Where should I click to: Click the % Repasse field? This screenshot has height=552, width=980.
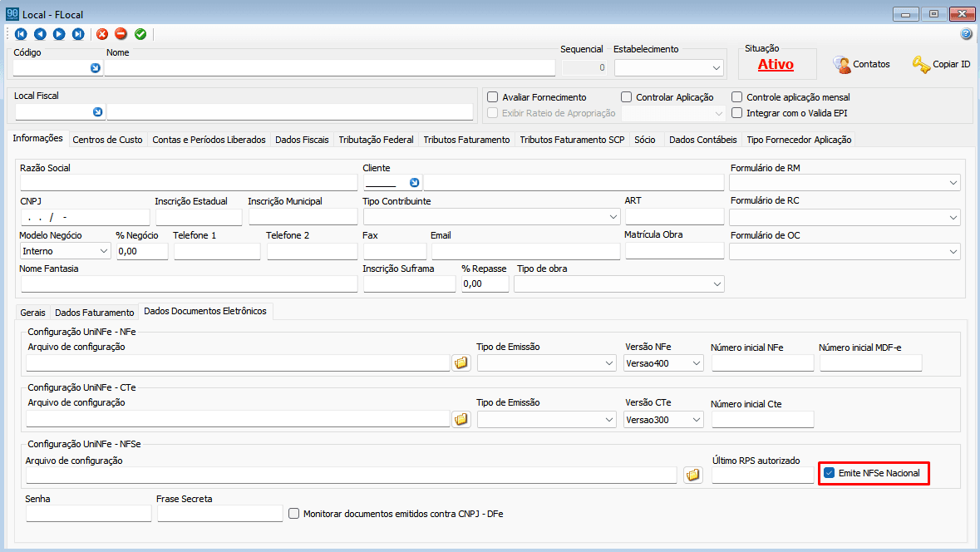point(485,283)
